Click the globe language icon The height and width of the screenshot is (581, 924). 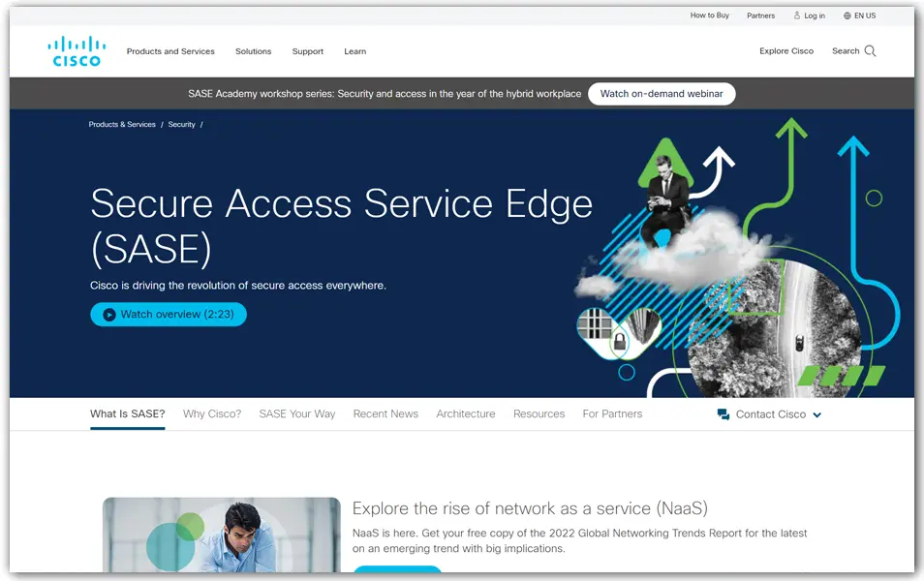[847, 15]
